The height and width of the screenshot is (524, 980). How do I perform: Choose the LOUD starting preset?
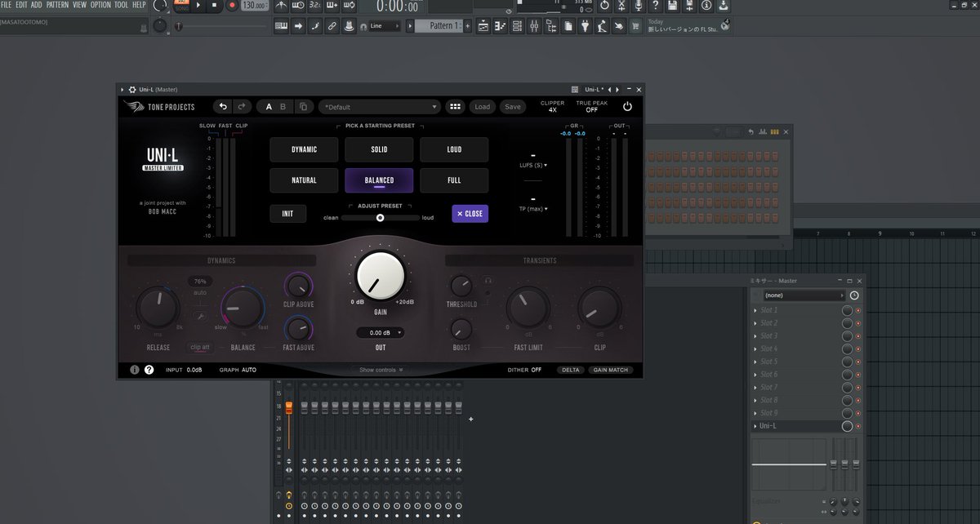pyautogui.click(x=454, y=149)
